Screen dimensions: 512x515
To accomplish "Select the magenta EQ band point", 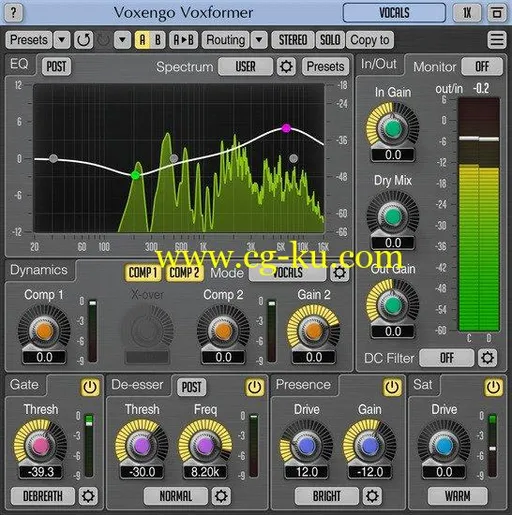I will coord(286,128).
